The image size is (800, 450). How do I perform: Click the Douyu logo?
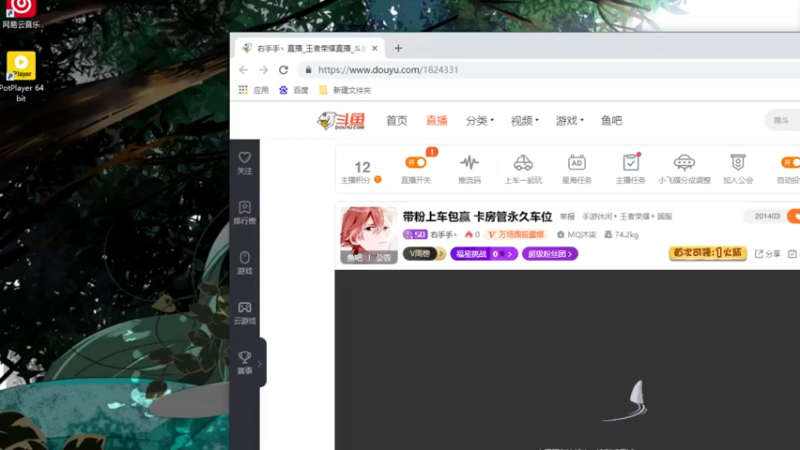pyautogui.click(x=341, y=121)
